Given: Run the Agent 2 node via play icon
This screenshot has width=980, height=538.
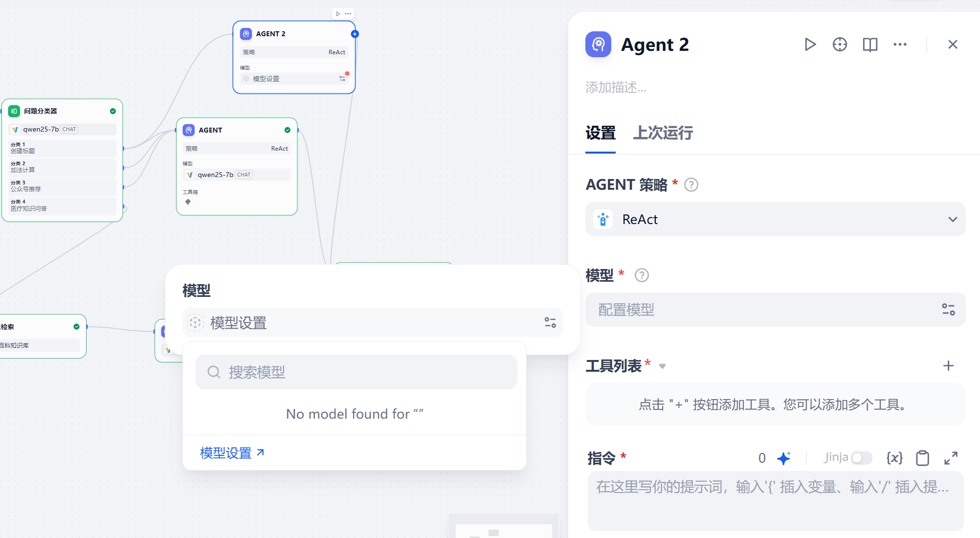Looking at the screenshot, I should click(810, 44).
